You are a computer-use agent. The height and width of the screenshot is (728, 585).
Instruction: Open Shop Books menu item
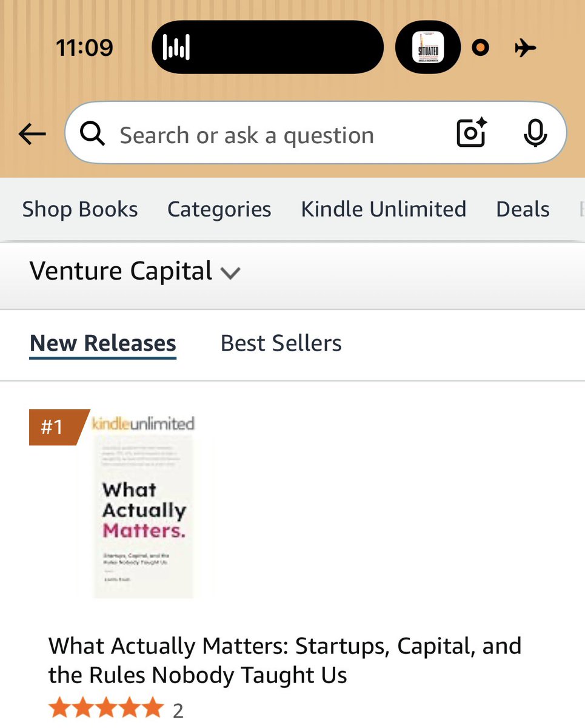[80, 209]
